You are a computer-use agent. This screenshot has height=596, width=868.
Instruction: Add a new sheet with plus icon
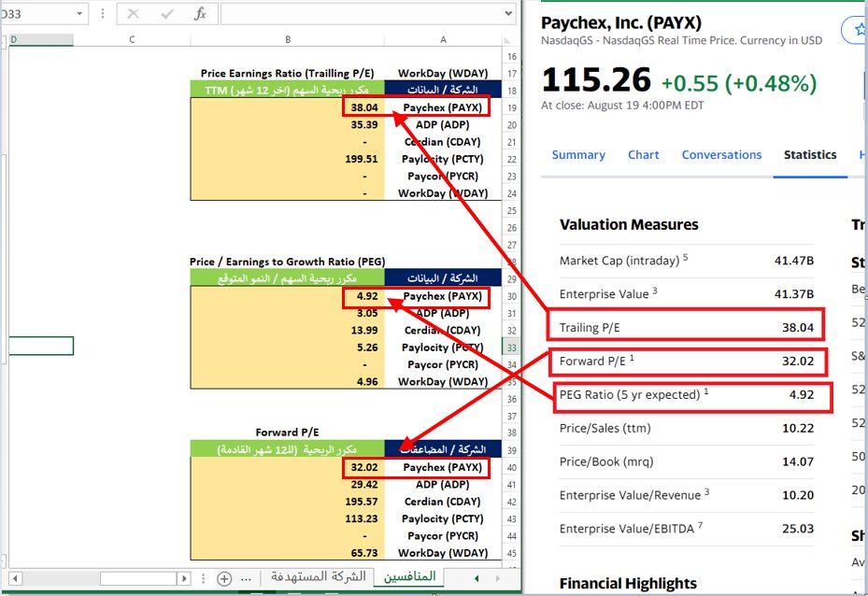point(224,579)
